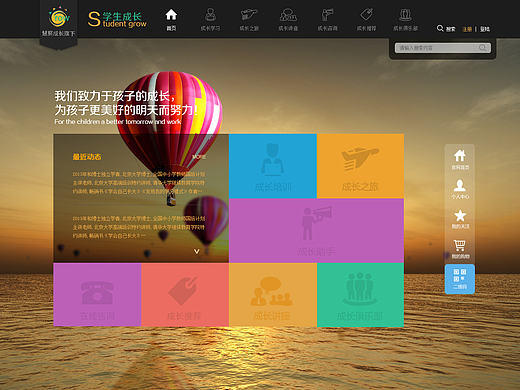The width and height of the screenshot is (520, 390).
Task: Open the second news paragraph
Action: [139, 227]
